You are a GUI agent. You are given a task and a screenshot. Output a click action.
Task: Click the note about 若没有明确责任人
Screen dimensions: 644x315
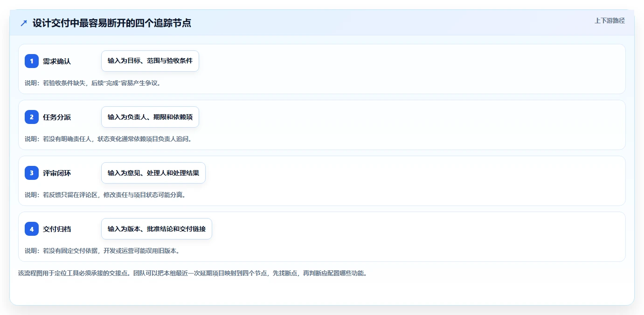[108, 139]
